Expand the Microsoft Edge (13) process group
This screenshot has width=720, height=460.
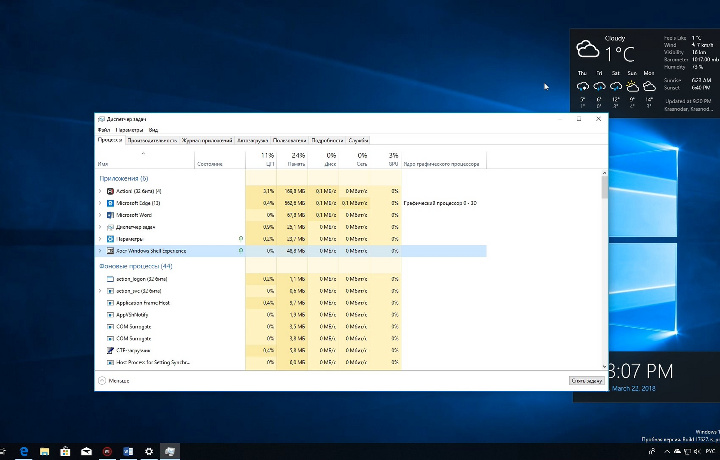pyautogui.click(x=100, y=203)
